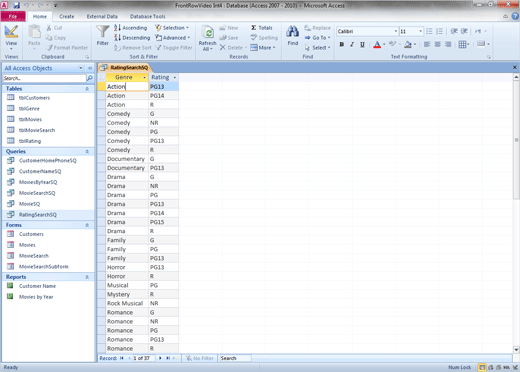Go to first record arrow
Viewport: 520px width, 372px height.
tap(122, 358)
